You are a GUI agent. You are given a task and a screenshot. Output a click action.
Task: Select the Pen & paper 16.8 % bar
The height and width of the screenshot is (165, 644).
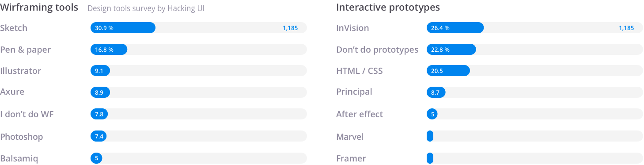[109, 50]
